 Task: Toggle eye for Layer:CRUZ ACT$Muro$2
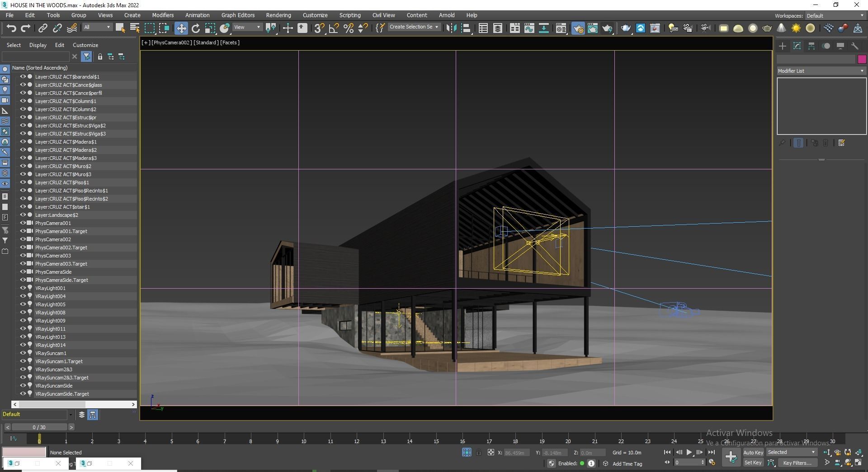click(23, 166)
